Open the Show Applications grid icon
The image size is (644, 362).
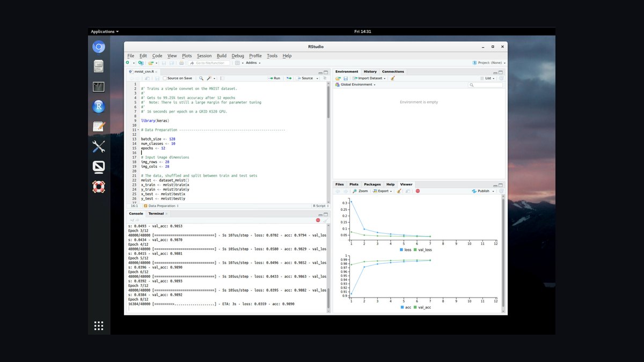(x=98, y=326)
